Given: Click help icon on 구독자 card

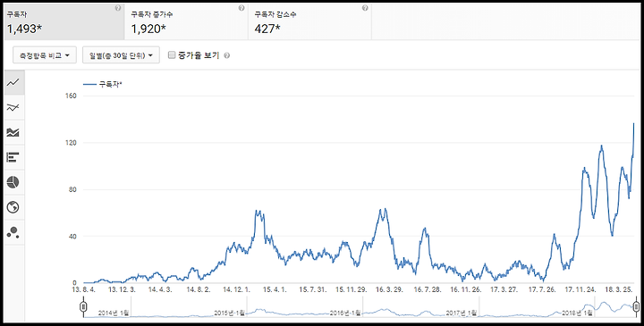Looking at the screenshot, I should [118, 8].
